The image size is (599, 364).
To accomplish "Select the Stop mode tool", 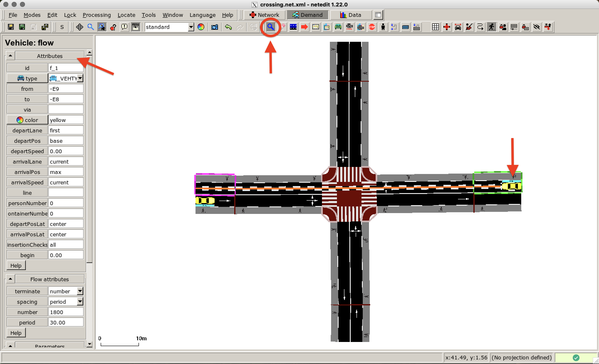I will coord(372,27).
